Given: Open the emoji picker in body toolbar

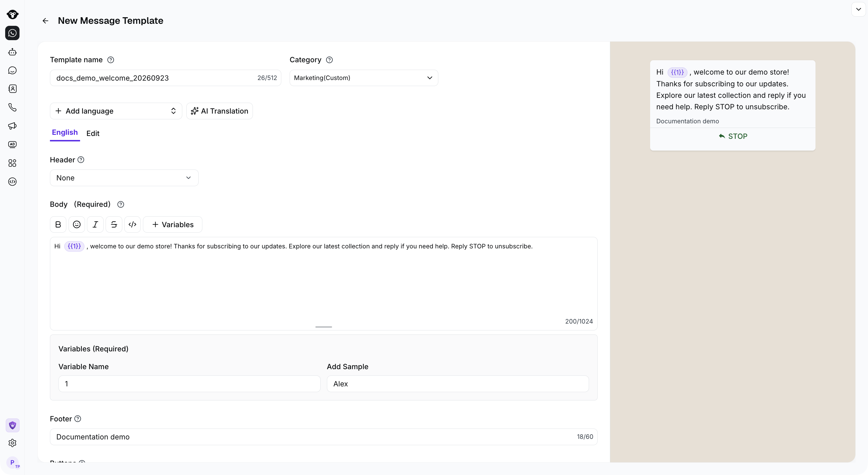Looking at the screenshot, I should 76,225.
